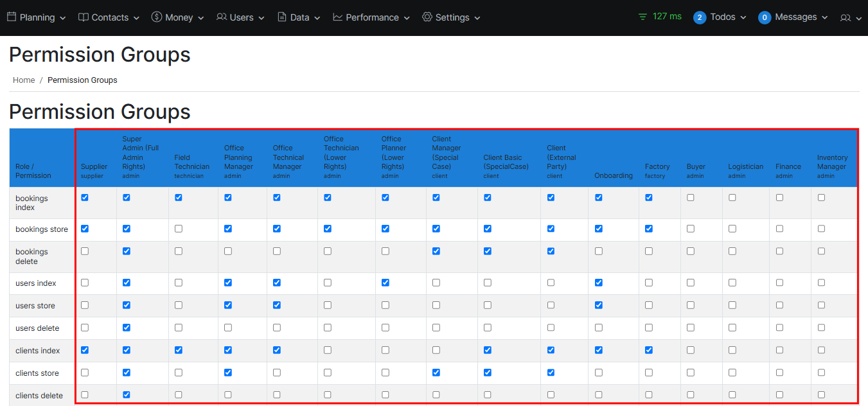Uncheck bookings index for Supplier
This screenshot has height=406, width=868.
[x=85, y=198]
